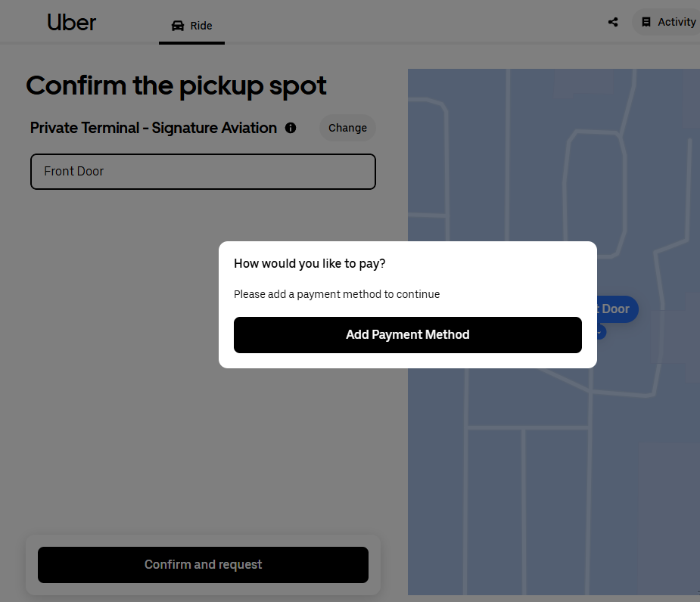Click "Private Terminal - Signature Aviation" title
The image size is (700, 602).
(x=153, y=128)
